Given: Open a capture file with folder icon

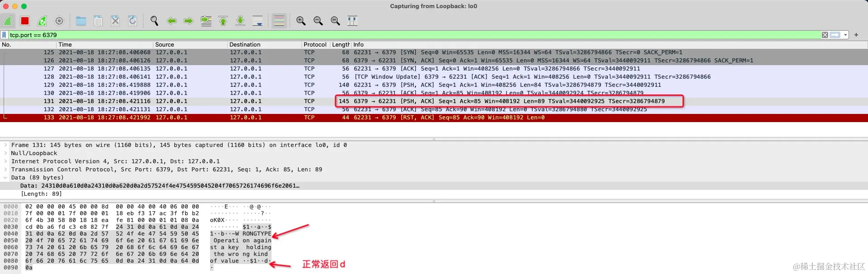Looking at the screenshot, I should click(x=81, y=21).
